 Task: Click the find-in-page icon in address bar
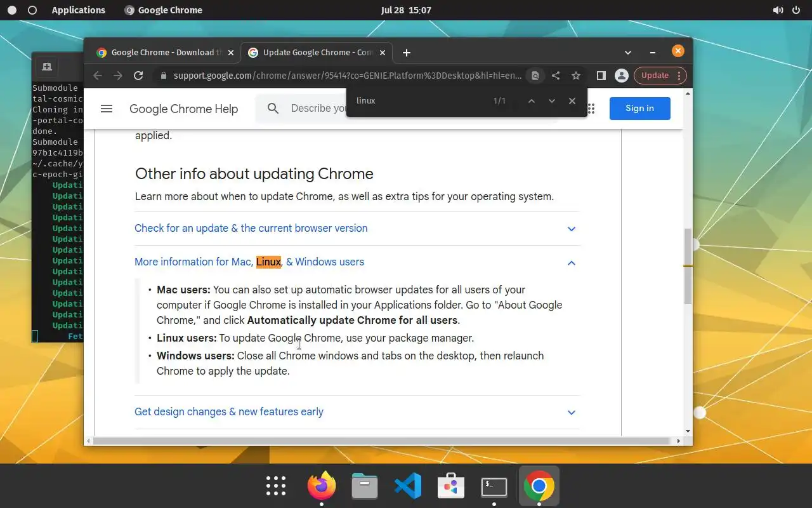[535, 76]
